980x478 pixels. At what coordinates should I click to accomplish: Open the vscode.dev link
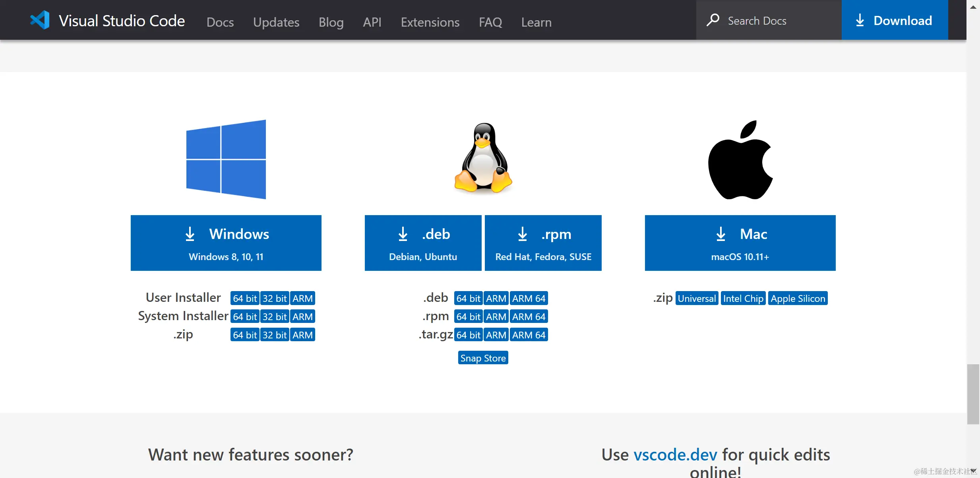(675, 455)
